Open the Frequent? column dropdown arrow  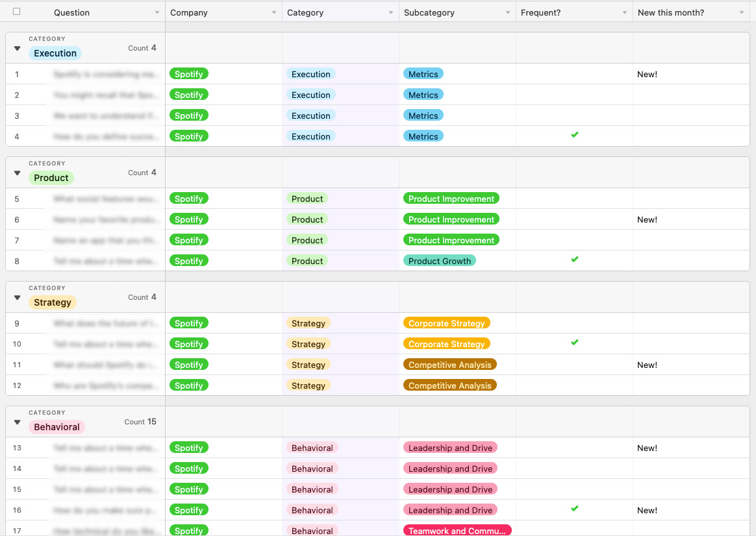pyautogui.click(x=625, y=13)
